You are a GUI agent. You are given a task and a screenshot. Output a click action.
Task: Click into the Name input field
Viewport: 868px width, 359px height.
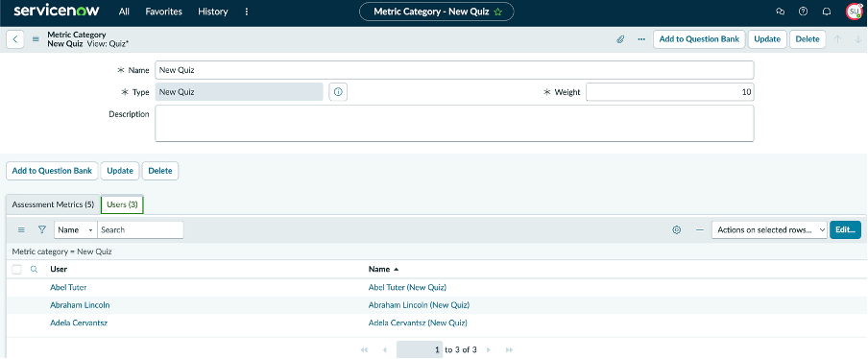point(454,70)
